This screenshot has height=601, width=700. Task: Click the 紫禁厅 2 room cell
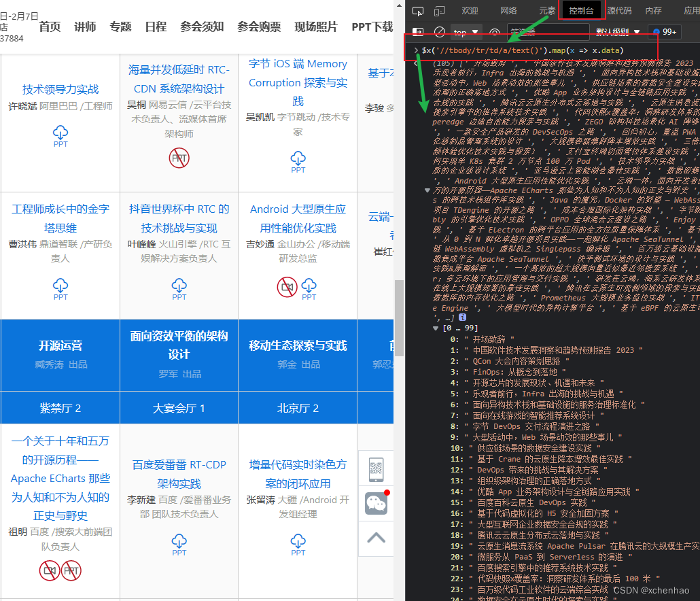[x=60, y=408]
